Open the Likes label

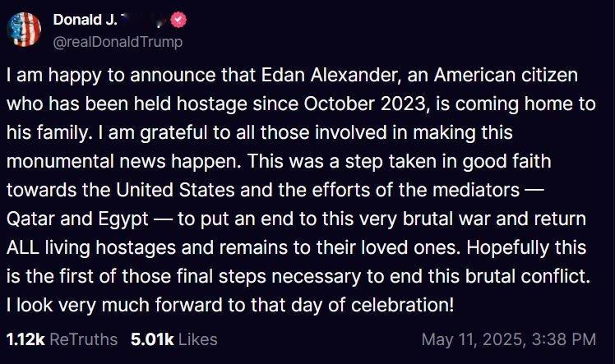coord(197,339)
